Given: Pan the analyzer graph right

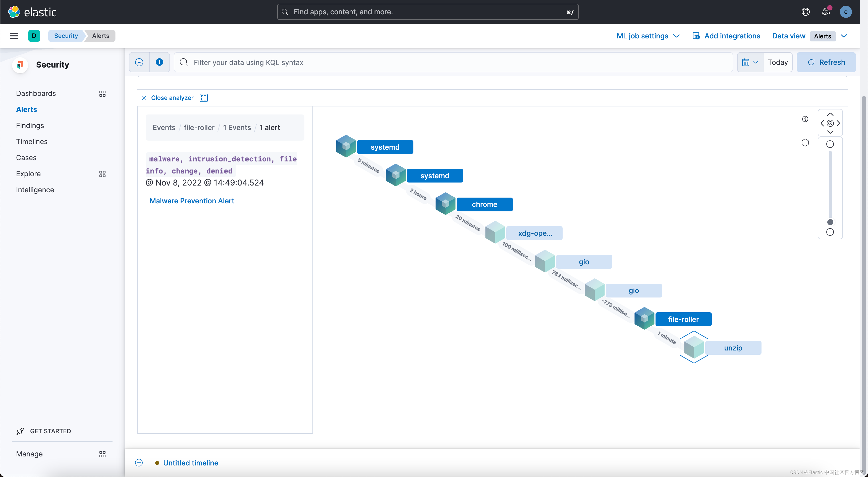Looking at the screenshot, I should click(x=838, y=123).
